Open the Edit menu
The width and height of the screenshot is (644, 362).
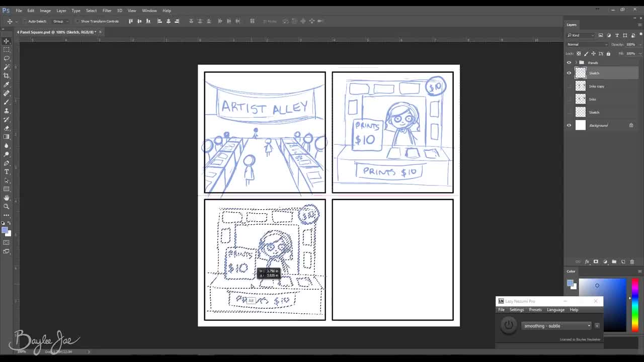tap(31, 11)
